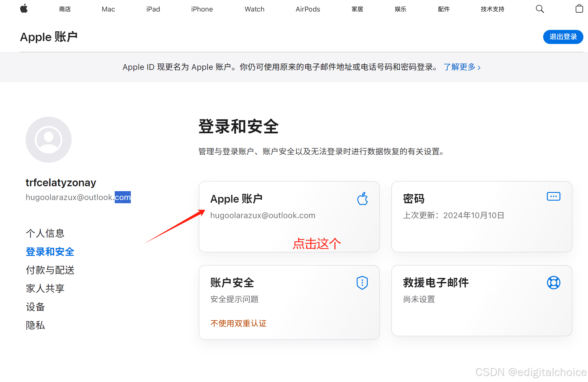
Task: Open the shopping bag icon
Action: [579, 9]
